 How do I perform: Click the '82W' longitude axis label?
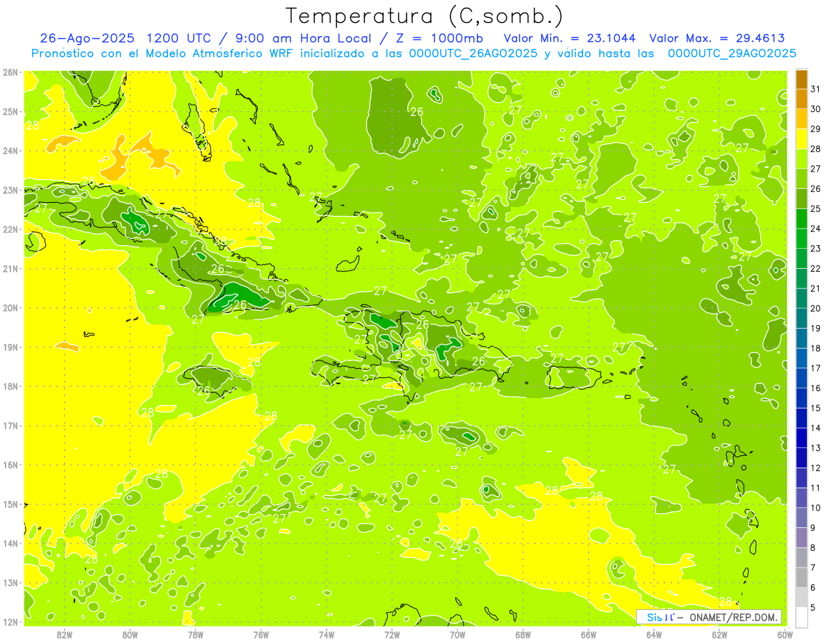(65, 634)
